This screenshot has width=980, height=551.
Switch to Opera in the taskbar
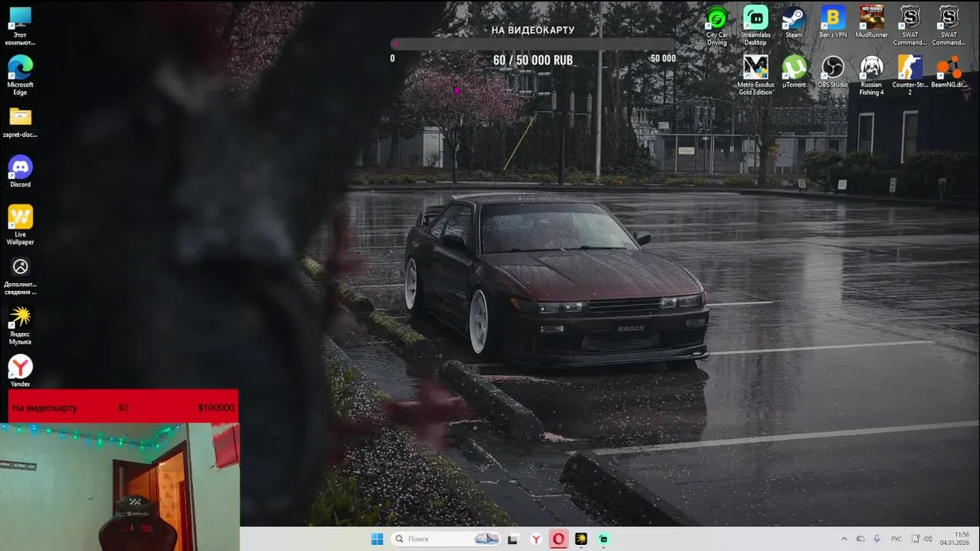pyautogui.click(x=558, y=539)
